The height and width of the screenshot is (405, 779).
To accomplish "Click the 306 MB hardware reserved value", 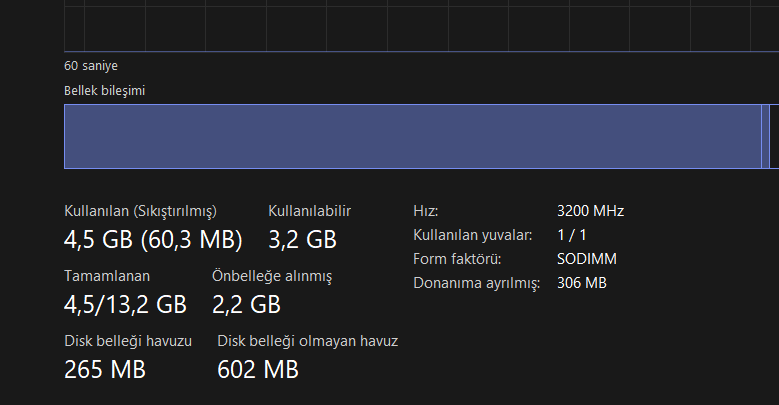I will click(x=582, y=283).
